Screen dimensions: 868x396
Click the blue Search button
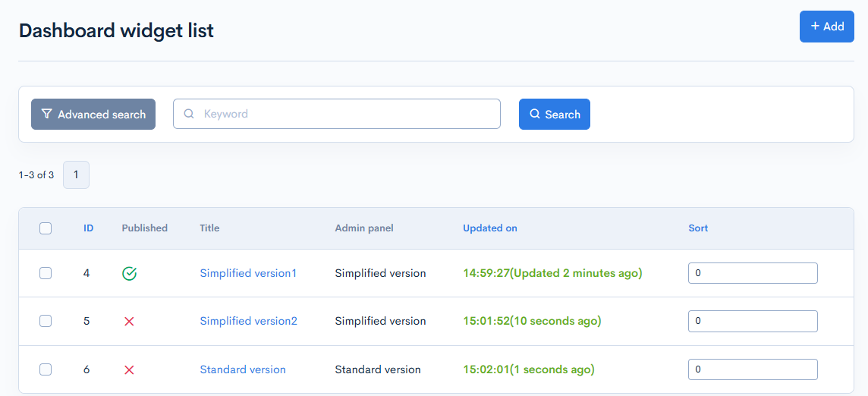[555, 114]
